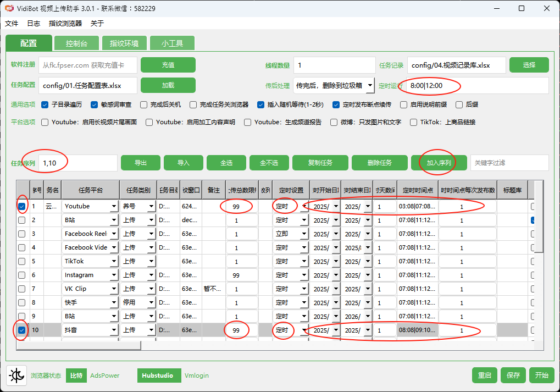This screenshot has width=560, height=392.
Task: Click the 加入序列 button
Action: click(x=439, y=163)
